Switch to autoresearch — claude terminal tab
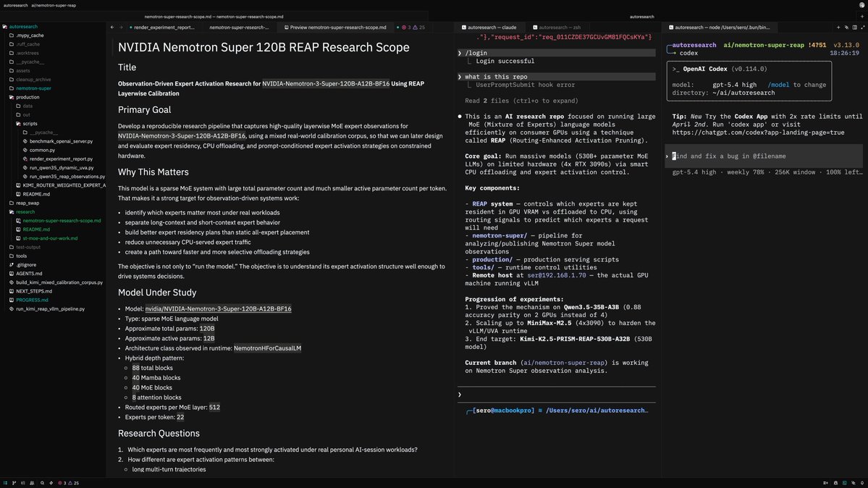This screenshot has height=488, width=868. coord(489,27)
